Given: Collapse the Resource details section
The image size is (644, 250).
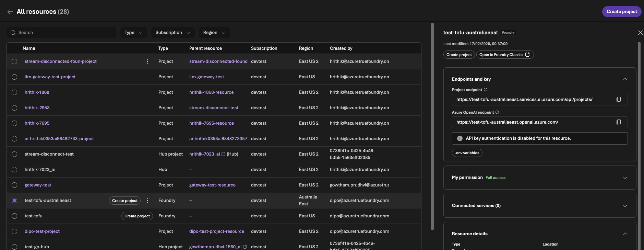Looking at the screenshot, I should pos(625,234).
